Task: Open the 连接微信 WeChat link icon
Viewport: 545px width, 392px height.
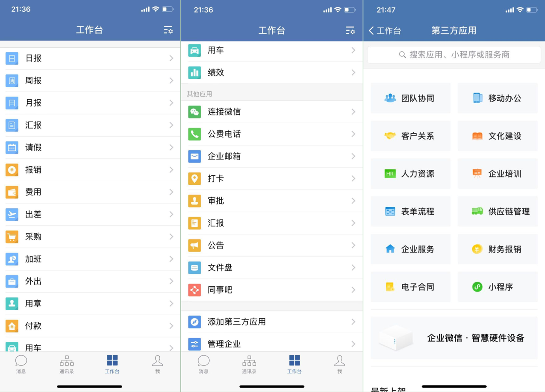Action: (195, 112)
